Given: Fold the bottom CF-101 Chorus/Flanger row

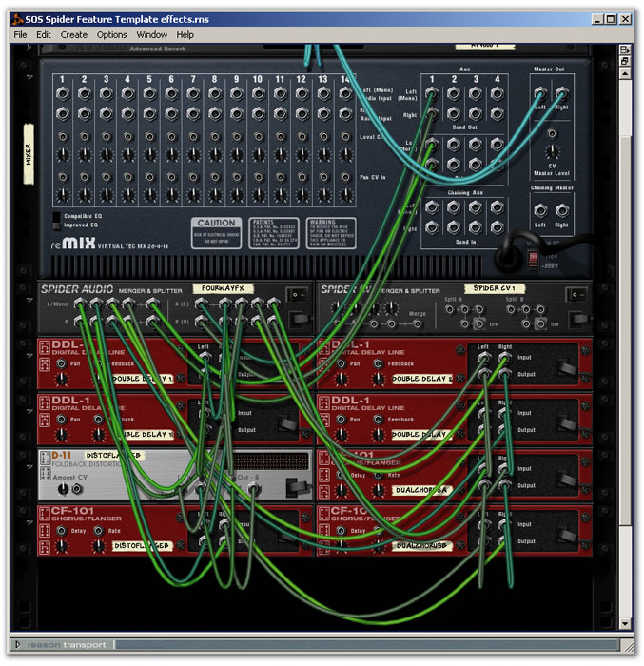Looking at the screenshot, I should click(29, 522).
